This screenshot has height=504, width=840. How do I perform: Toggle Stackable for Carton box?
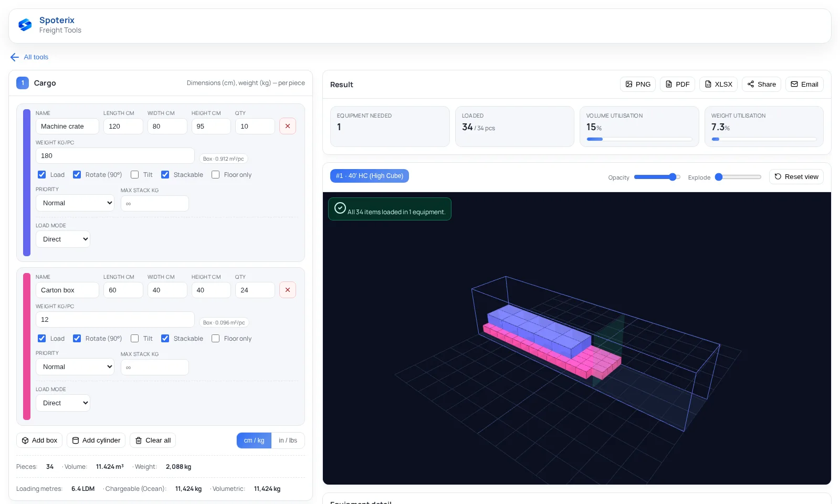coord(165,339)
